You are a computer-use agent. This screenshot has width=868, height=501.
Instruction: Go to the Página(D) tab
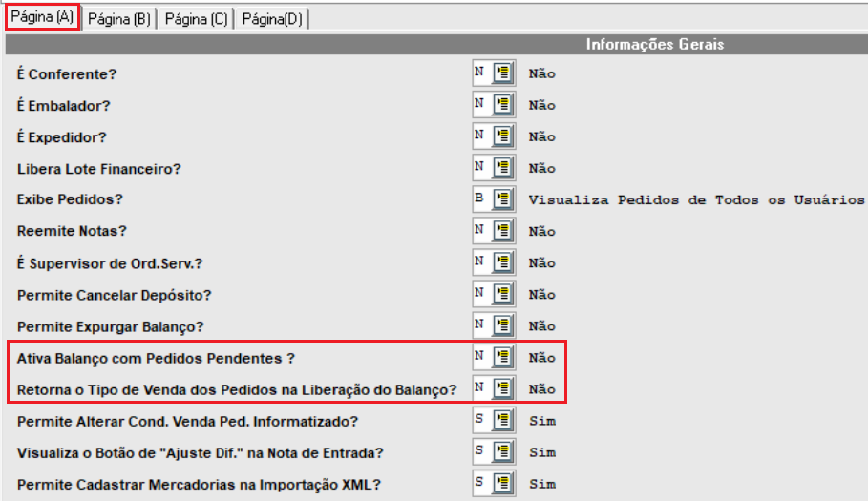coord(271,19)
